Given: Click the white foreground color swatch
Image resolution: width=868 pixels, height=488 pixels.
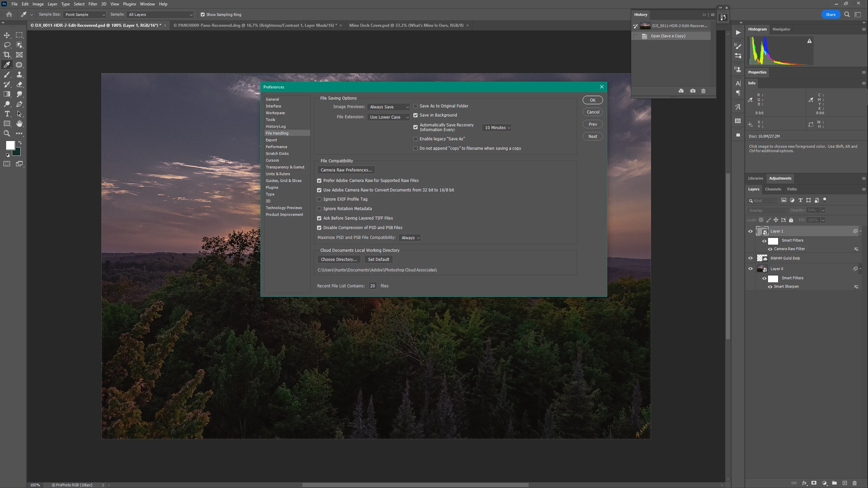Looking at the screenshot, I should click(x=10, y=145).
